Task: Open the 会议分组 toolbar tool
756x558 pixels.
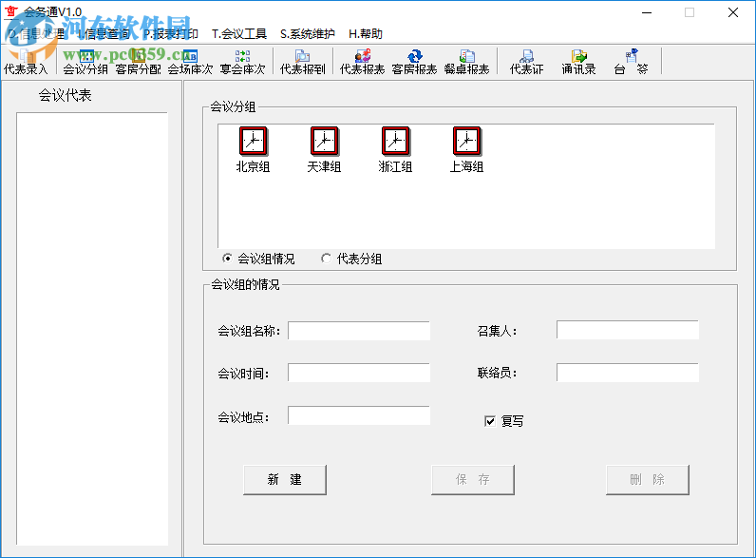Action: (85, 61)
